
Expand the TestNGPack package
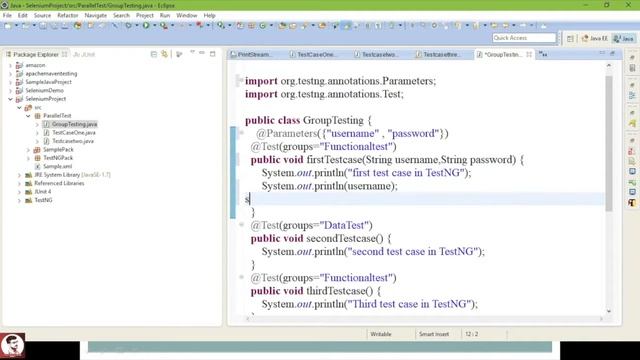(28, 158)
